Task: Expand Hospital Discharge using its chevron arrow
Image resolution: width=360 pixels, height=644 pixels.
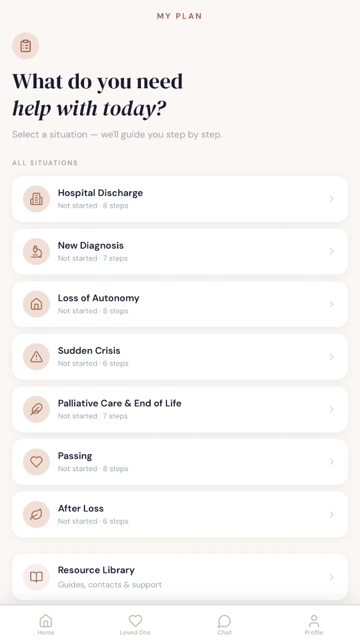Action: point(331,199)
